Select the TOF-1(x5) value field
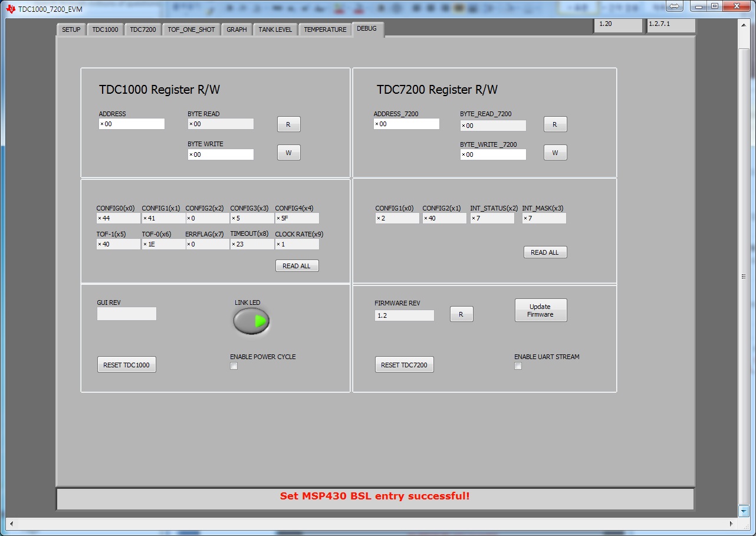This screenshot has width=756, height=536. click(119, 244)
